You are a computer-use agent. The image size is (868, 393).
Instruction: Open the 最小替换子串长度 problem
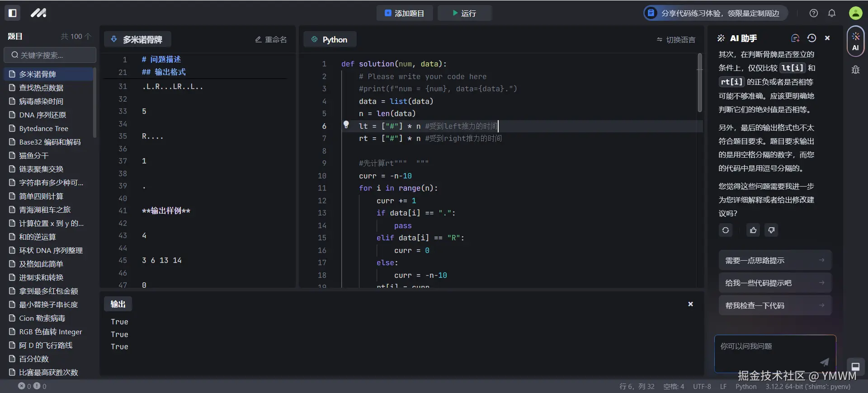[48, 304]
